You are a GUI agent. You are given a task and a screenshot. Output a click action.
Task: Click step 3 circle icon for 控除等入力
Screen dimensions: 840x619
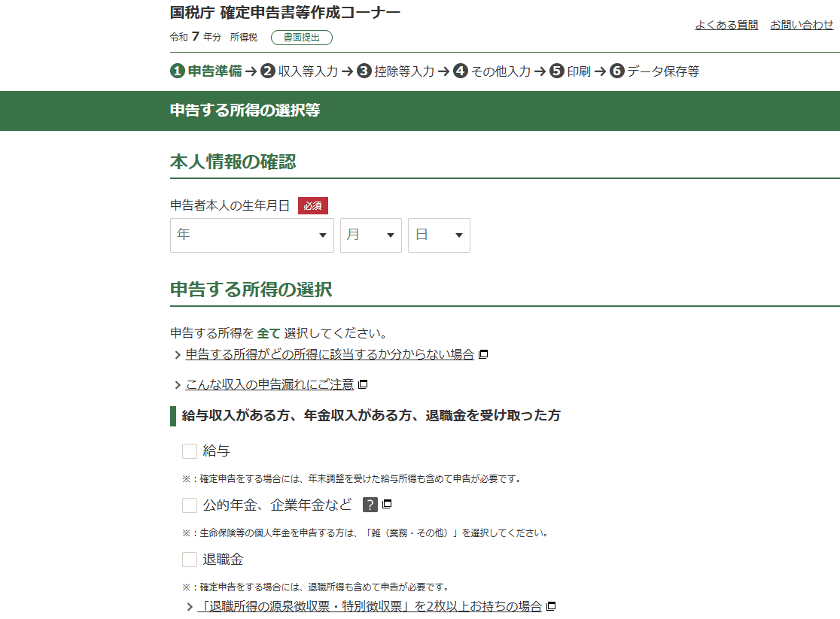click(364, 71)
